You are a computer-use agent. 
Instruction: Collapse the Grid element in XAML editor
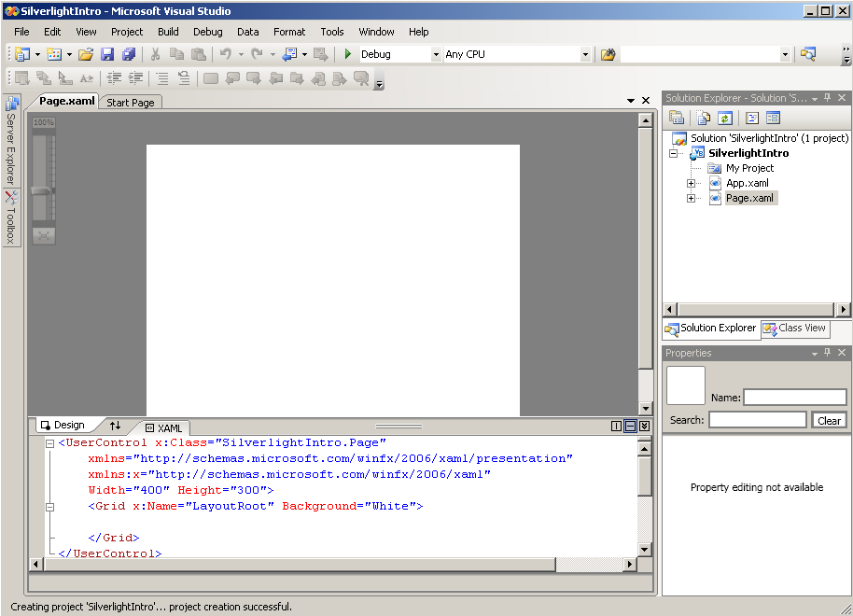pos(50,507)
